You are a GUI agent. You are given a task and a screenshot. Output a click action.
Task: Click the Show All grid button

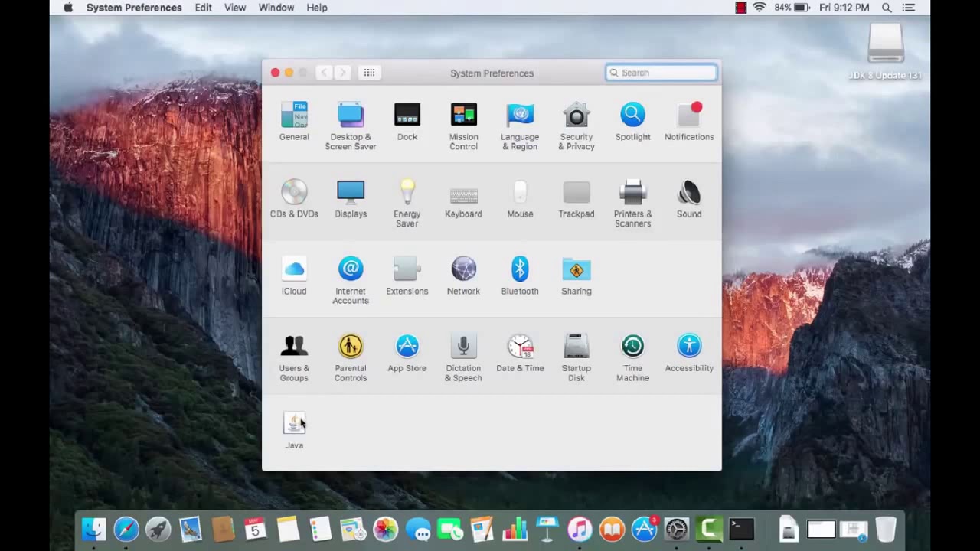(x=369, y=73)
